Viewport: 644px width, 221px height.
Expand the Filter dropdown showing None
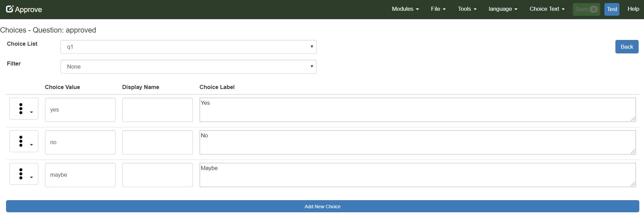click(x=189, y=67)
